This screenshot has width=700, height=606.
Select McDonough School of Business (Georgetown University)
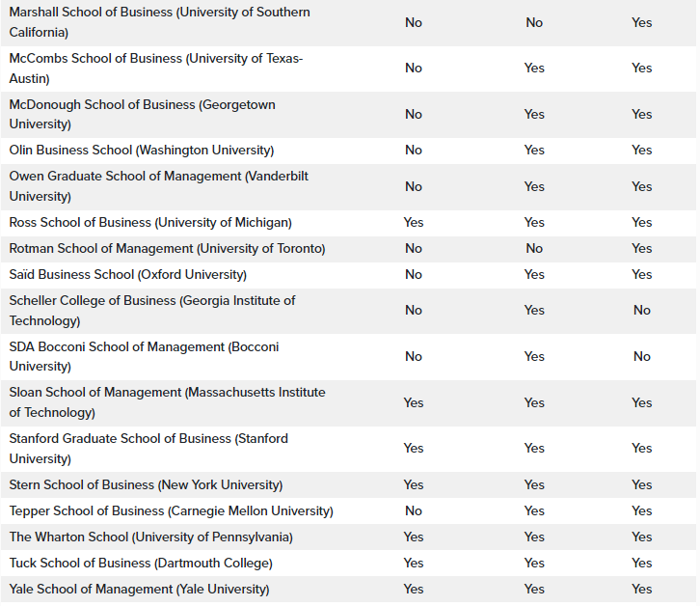tap(142, 114)
